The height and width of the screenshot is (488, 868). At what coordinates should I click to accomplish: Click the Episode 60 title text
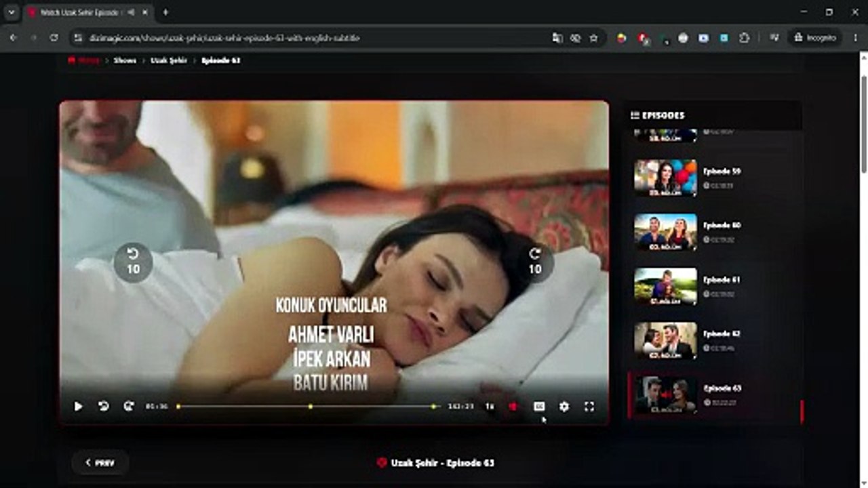click(722, 225)
